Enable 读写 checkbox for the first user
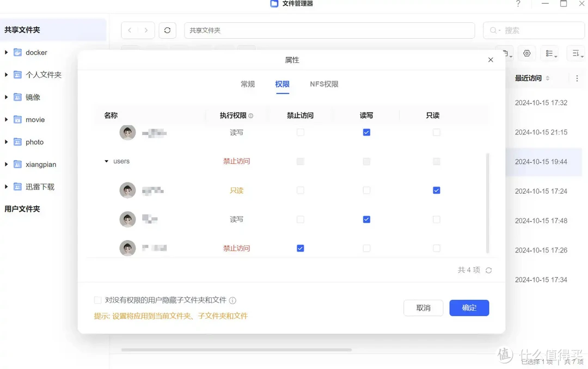The width and height of the screenshot is (588, 369). pos(366,132)
